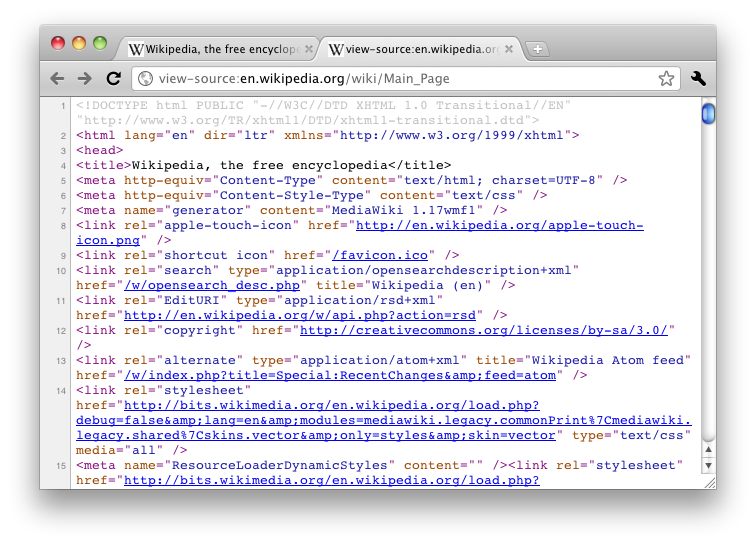
Task: Bookmark this page with star icon
Action: [x=666, y=78]
